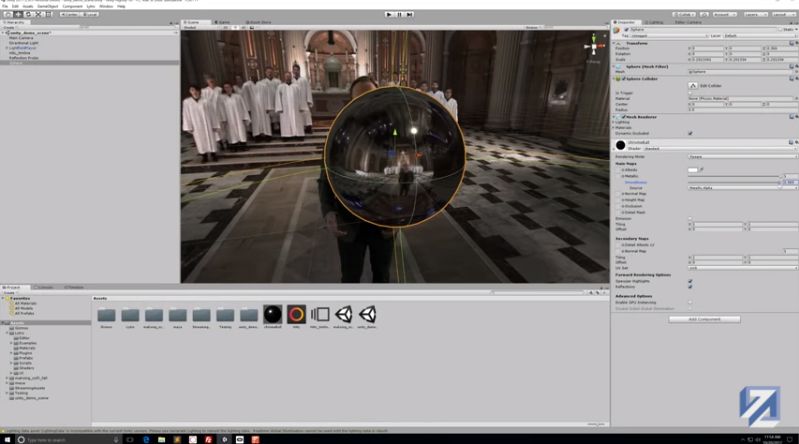Open the first folder in Assets grid

106,315
